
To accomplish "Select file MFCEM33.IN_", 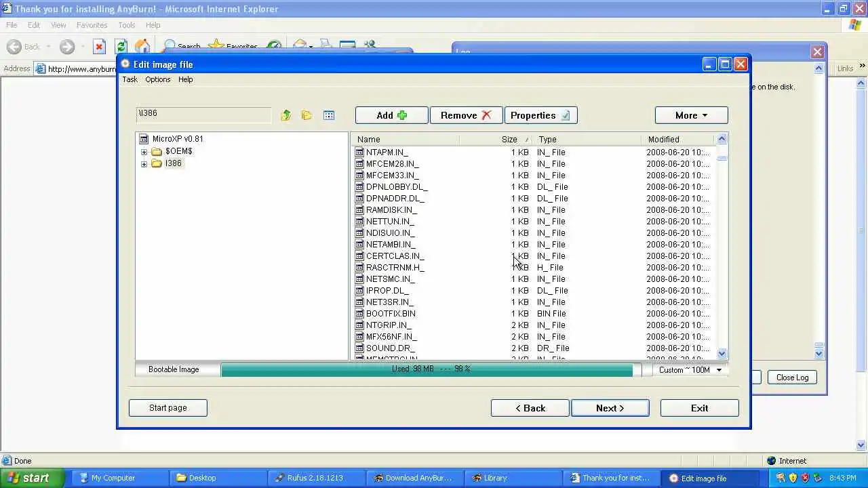I will click(392, 176).
